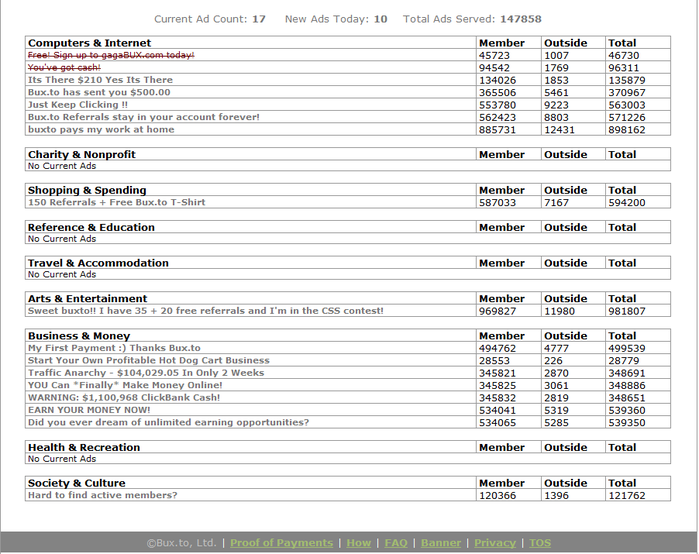Open the "EARN YOUR MONEY NOW!" ad
The image size is (699, 554).
[89, 410]
